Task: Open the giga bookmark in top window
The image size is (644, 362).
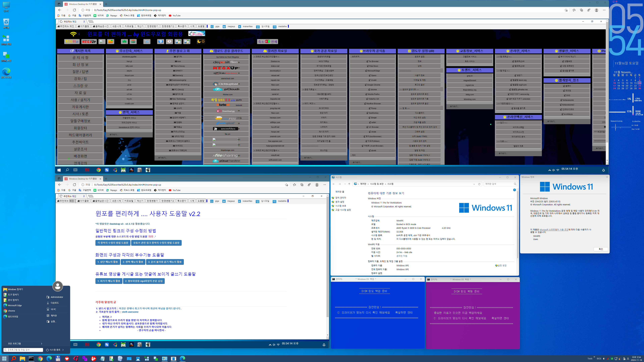Action: click(x=215, y=26)
